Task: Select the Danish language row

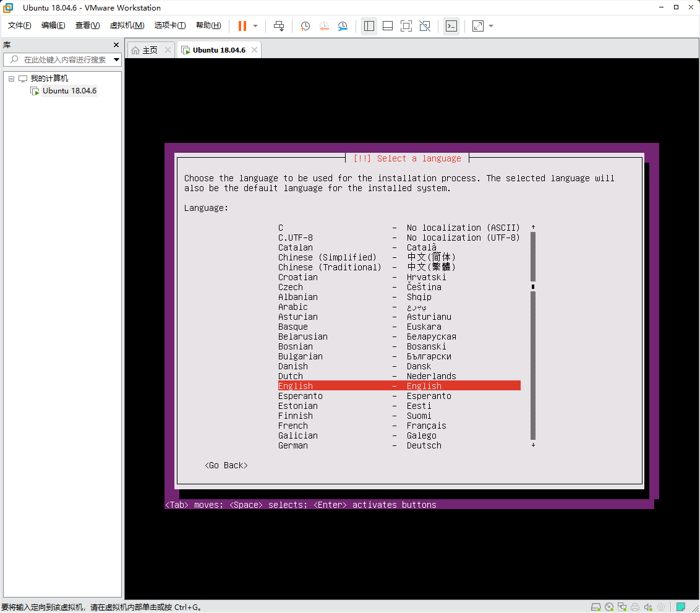Action: [x=399, y=366]
